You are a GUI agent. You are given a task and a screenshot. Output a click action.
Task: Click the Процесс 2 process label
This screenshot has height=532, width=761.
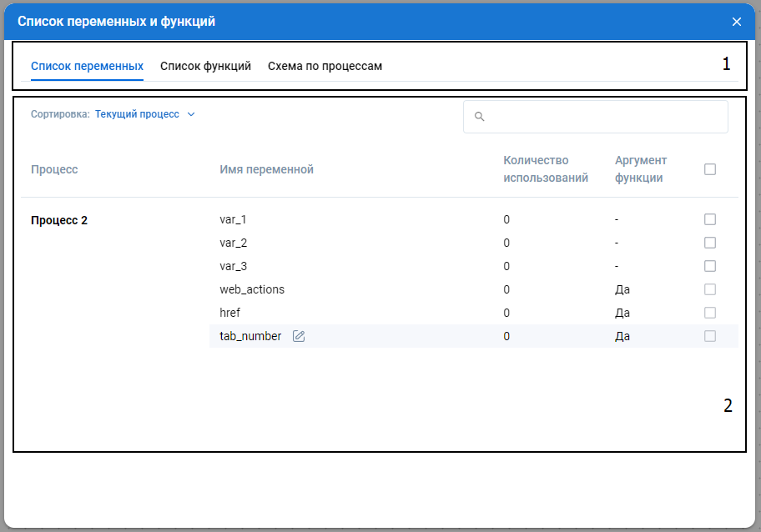coord(59,220)
